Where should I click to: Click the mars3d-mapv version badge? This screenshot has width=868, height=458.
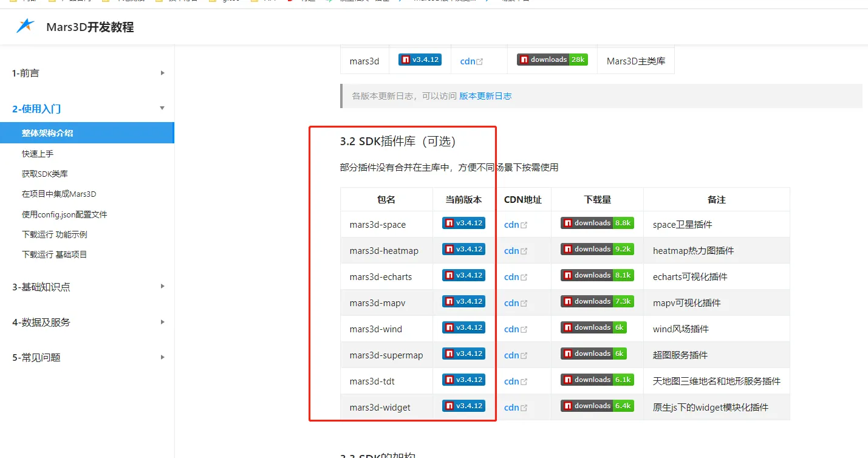[463, 301]
